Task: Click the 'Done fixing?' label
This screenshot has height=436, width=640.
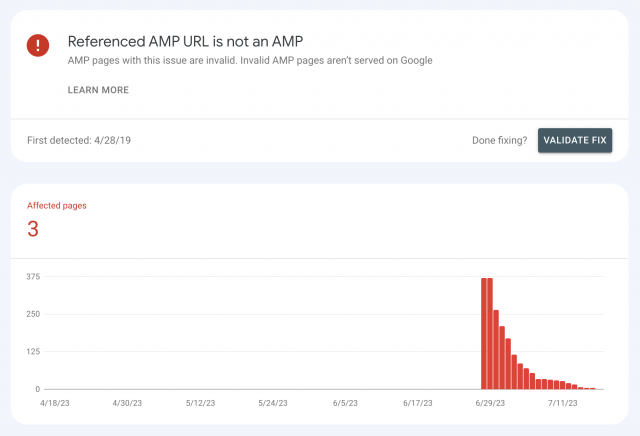Action: 499,140
